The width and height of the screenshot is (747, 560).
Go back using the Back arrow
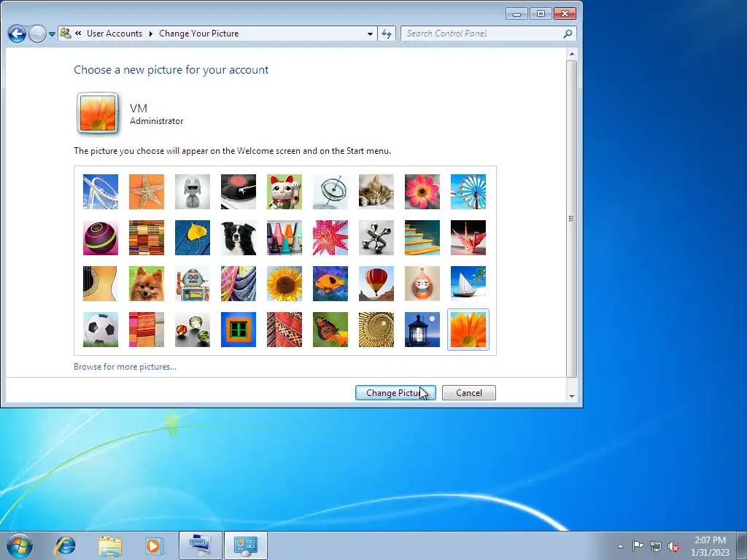(x=18, y=34)
